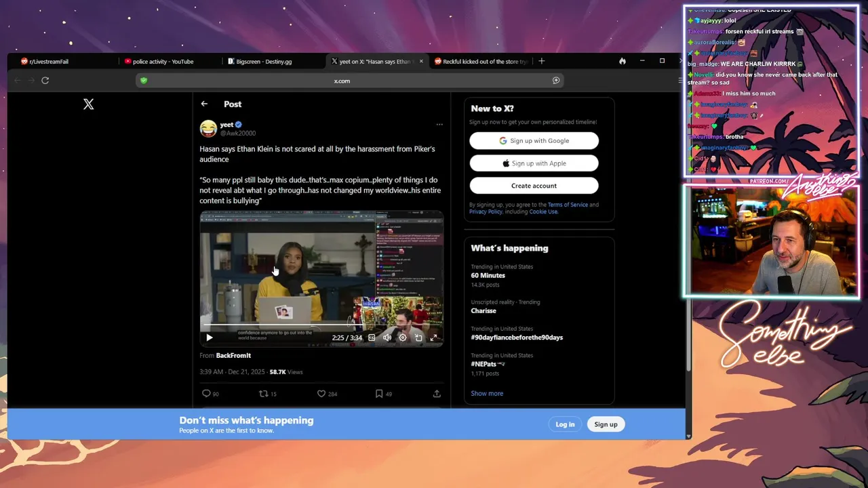Mute the video with the volume icon
Viewport: 868px width, 488px height.
click(x=387, y=338)
